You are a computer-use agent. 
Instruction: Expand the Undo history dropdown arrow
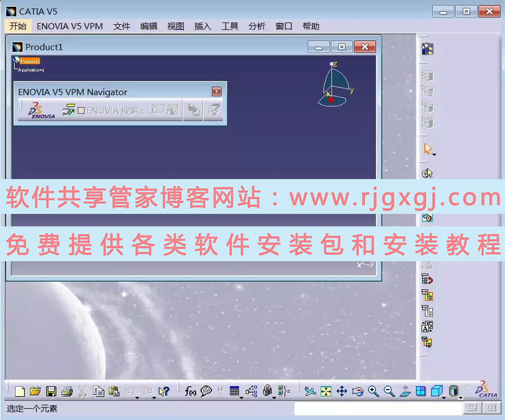pyautogui.click(x=137, y=398)
